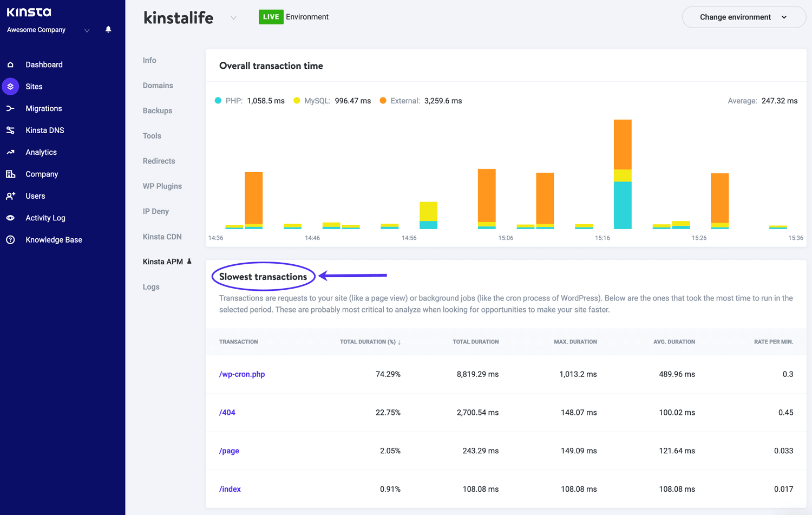Click the LIVE environment badge
Image resolution: width=812 pixels, height=515 pixels.
coord(271,17)
